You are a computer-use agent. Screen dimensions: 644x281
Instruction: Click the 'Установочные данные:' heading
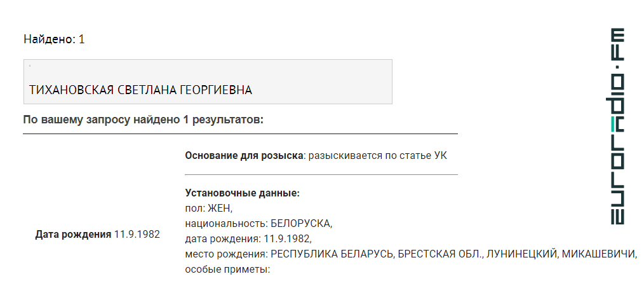(243, 193)
